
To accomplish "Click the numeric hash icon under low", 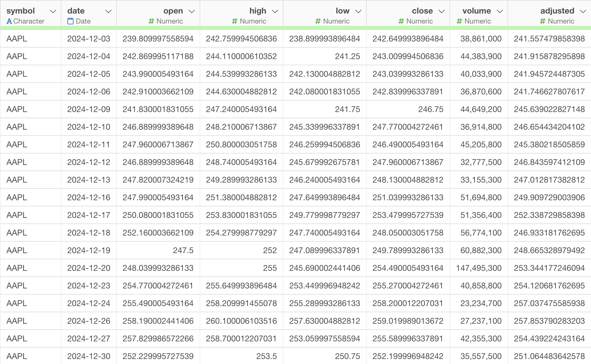I will click(318, 21).
